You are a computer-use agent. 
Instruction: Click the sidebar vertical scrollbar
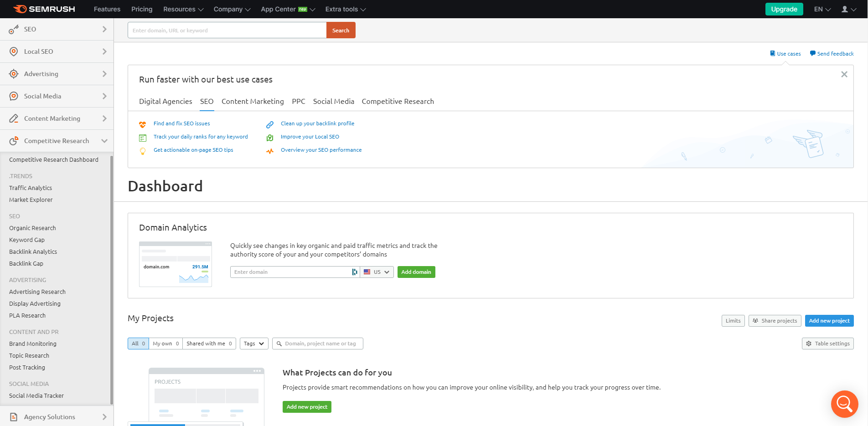[112, 280]
